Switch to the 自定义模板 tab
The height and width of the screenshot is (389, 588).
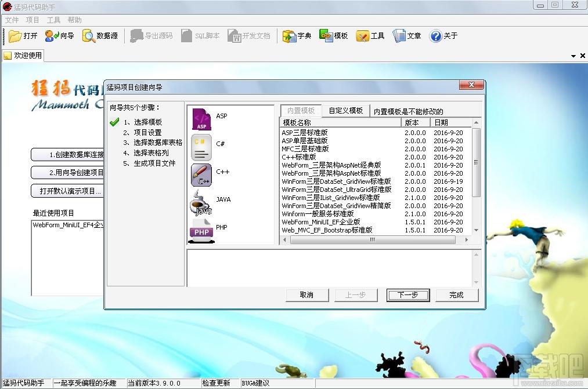click(345, 111)
